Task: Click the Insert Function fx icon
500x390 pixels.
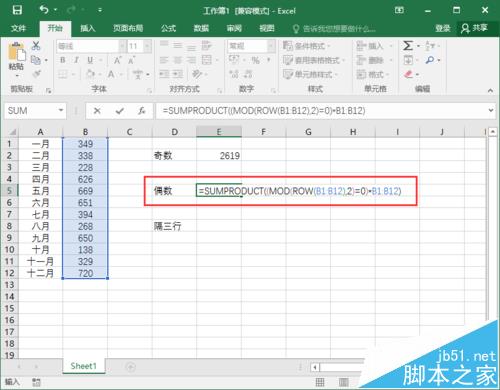Action: (142, 111)
